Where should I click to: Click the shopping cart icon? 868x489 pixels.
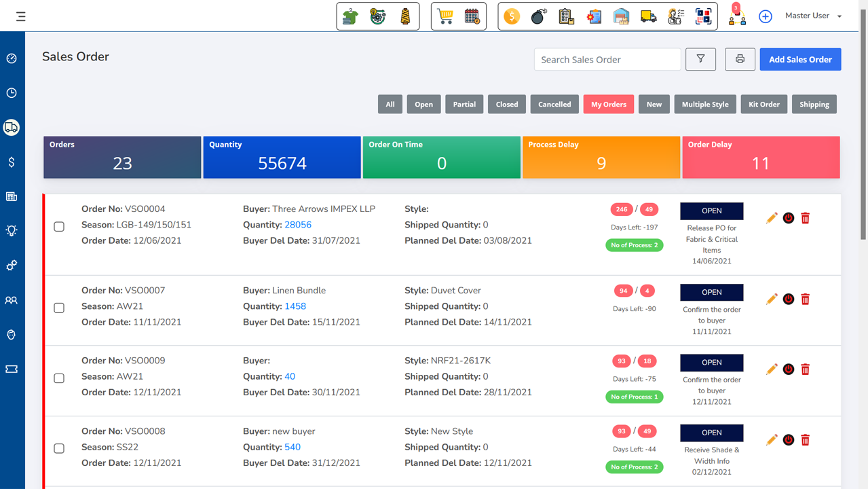pyautogui.click(x=445, y=16)
